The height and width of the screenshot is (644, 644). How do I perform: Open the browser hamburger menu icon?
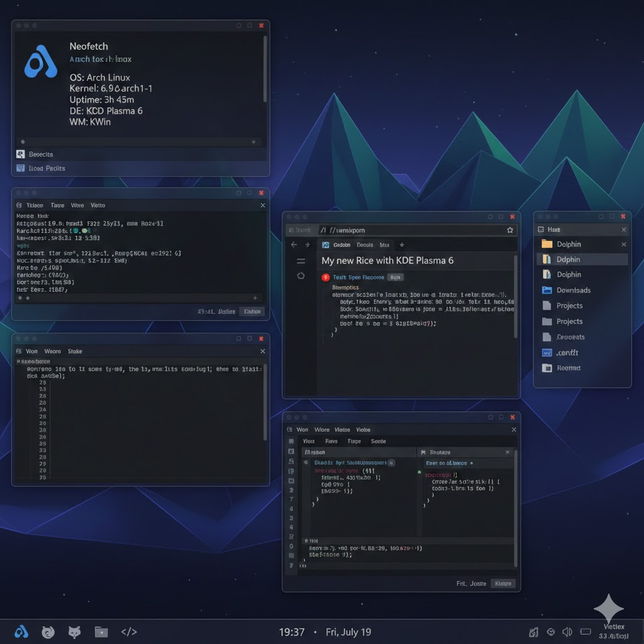(301, 260)
